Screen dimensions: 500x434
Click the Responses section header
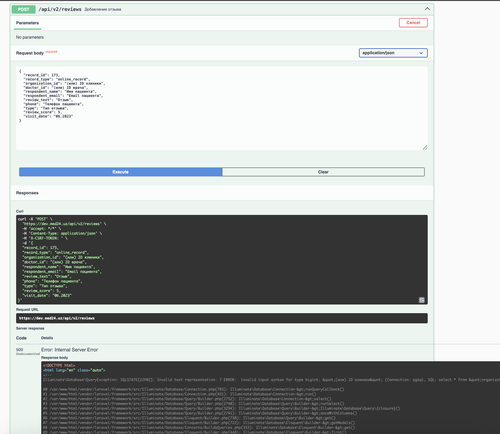(27, 193)
